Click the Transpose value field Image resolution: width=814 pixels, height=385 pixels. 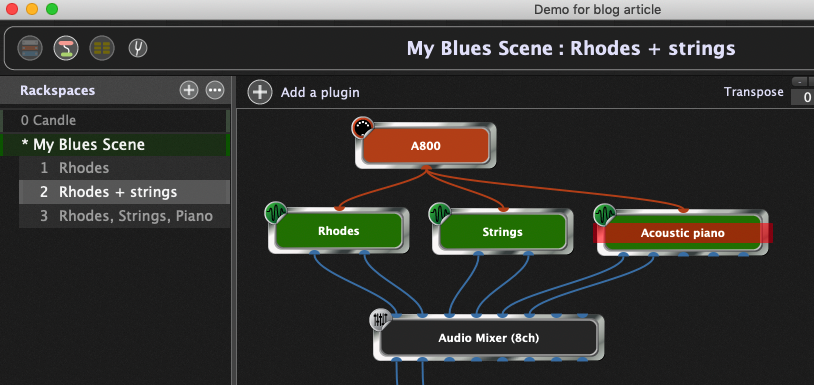click(803, 97)
